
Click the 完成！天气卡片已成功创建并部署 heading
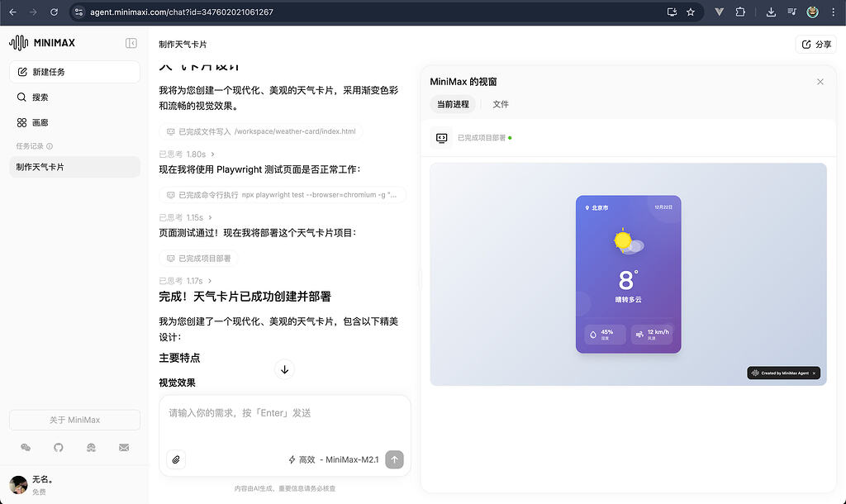[x=245, y=297]
